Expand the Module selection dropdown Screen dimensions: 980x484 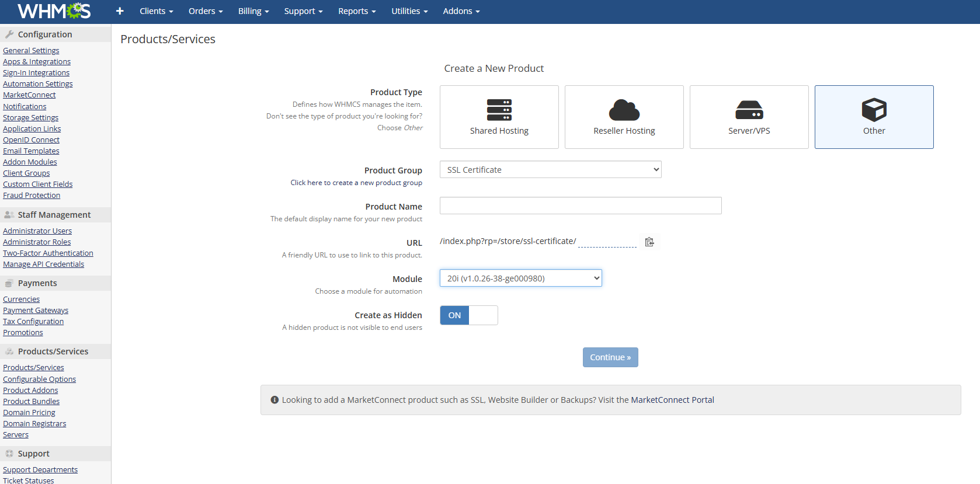(520, 278)
